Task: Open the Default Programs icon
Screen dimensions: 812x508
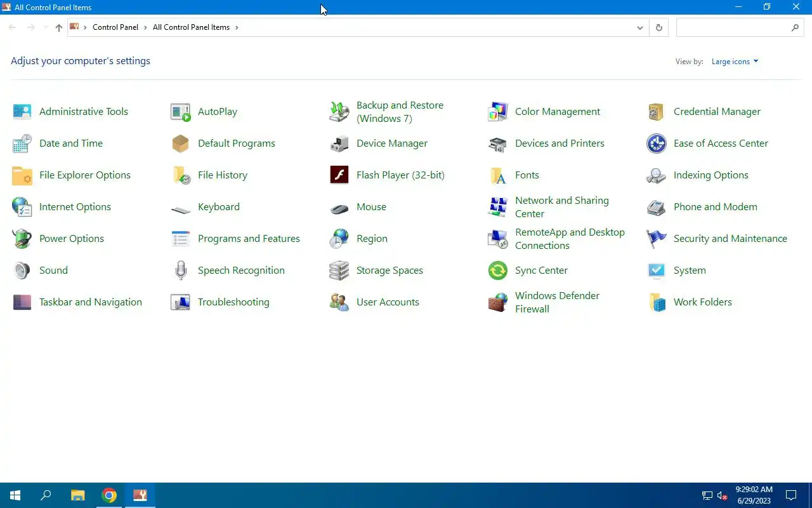Action: click(x=181, y=144)
